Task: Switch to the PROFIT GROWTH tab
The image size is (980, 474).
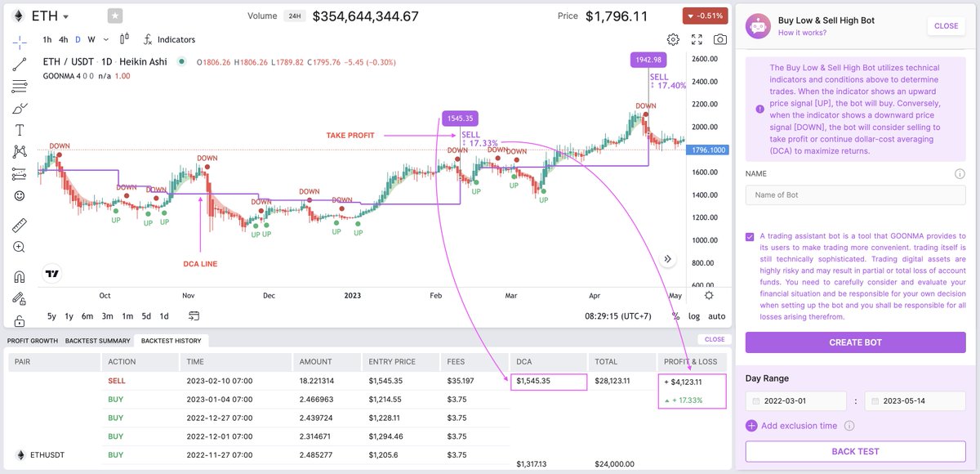Action: pos(33,341)
